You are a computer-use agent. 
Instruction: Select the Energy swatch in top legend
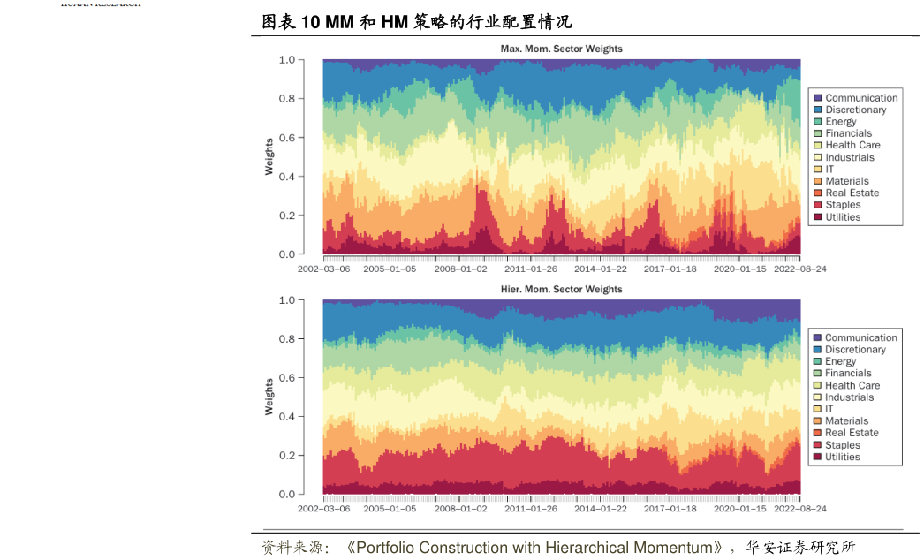[818, 122]
